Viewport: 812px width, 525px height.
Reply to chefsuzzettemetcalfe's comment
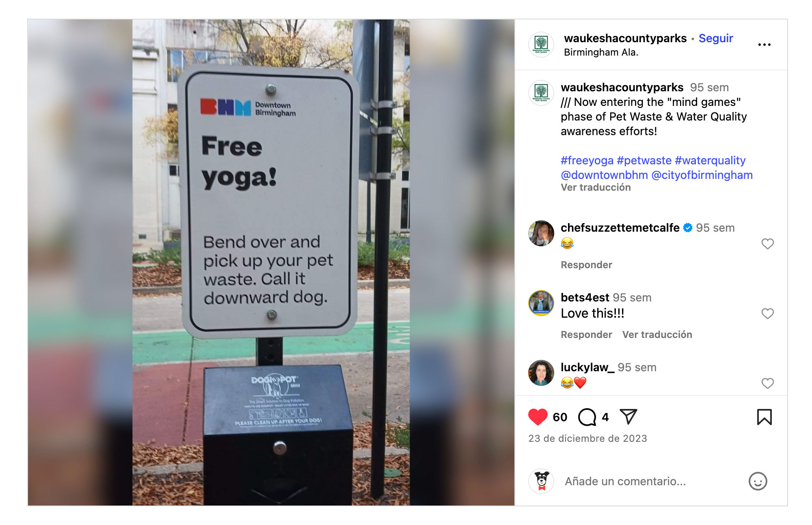[586, 265]
